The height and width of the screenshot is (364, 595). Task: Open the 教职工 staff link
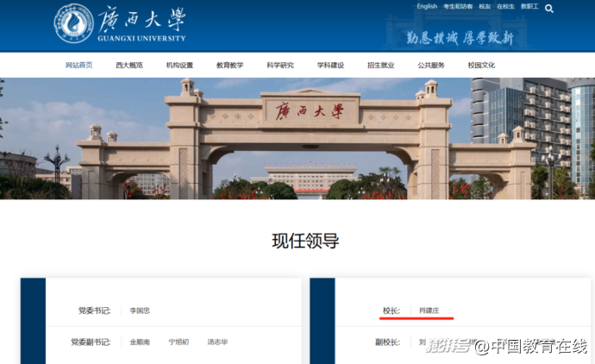click(x=528, y=7)
